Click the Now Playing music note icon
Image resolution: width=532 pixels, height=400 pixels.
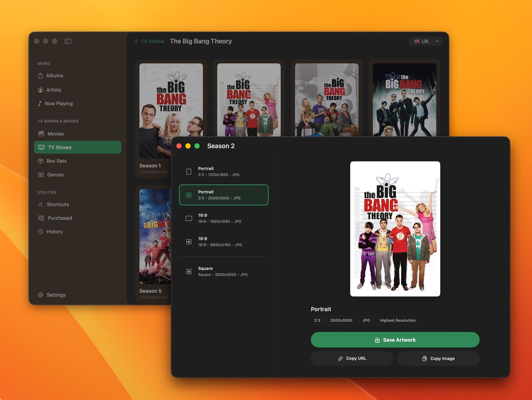(40, 103)
